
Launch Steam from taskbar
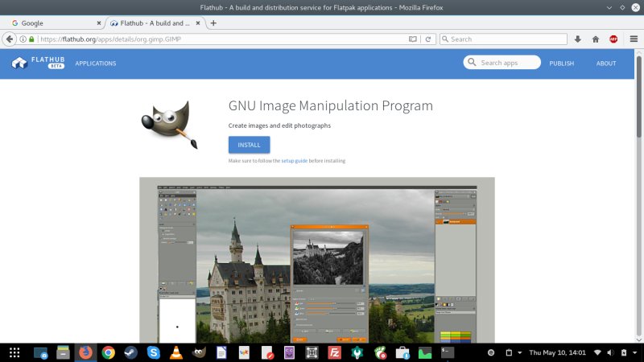click(x=131, y=352)
